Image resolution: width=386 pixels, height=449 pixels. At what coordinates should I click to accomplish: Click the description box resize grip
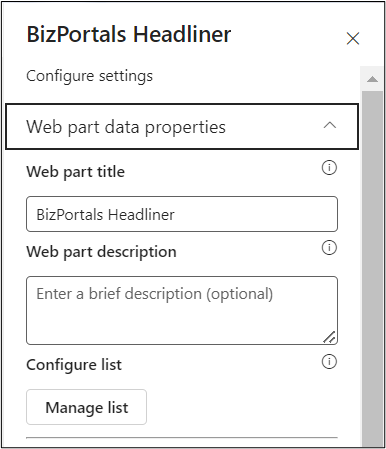click(x=330, y=337)
